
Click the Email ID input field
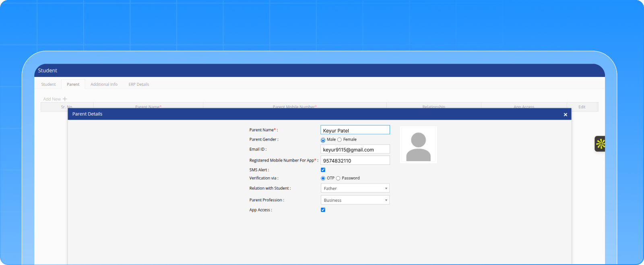tap(355, 149)
